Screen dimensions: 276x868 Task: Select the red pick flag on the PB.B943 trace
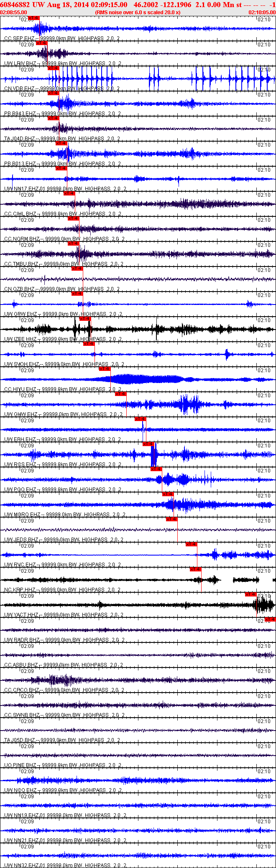click(x=54, y=93)
